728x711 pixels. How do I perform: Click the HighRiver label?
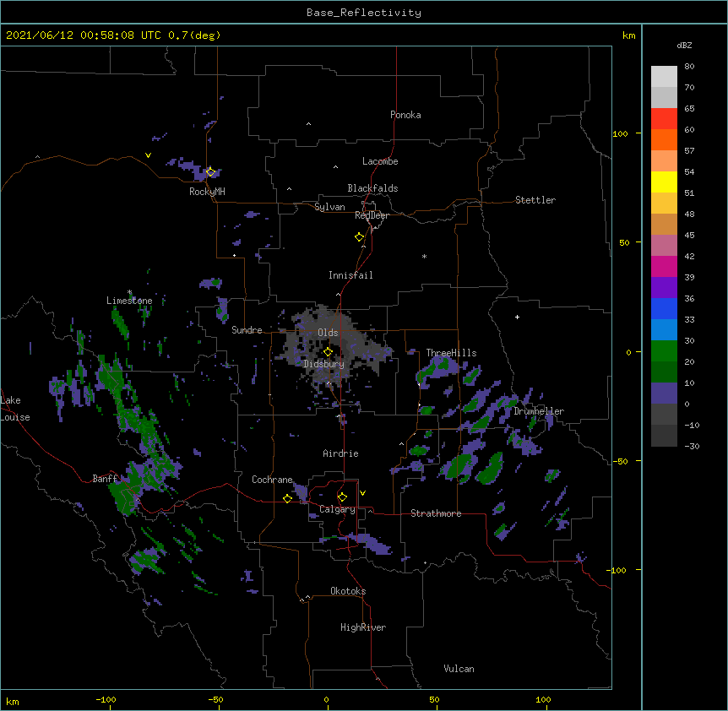(363, 627)
